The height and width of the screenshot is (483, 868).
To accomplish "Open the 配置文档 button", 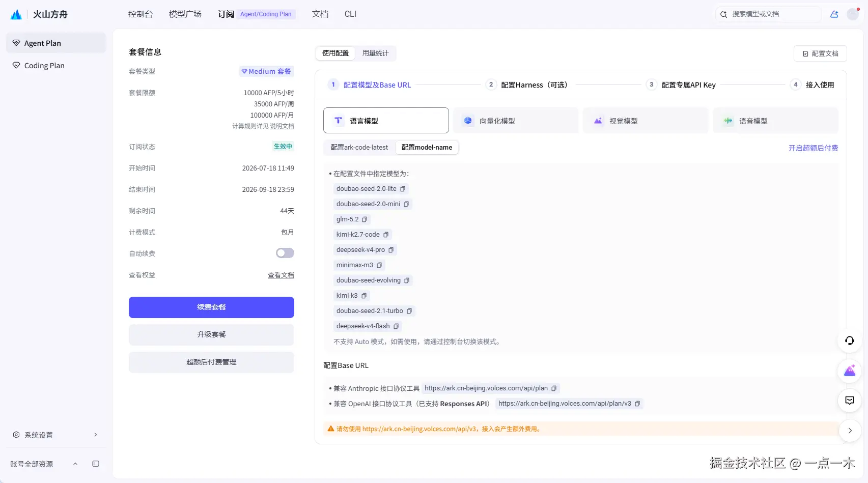I will 820,53.
